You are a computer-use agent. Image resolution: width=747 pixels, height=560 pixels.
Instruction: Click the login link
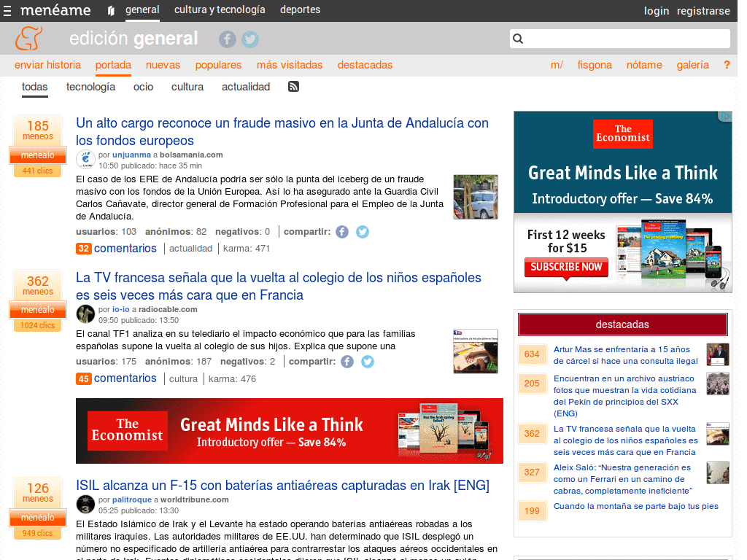click(657, 10)
